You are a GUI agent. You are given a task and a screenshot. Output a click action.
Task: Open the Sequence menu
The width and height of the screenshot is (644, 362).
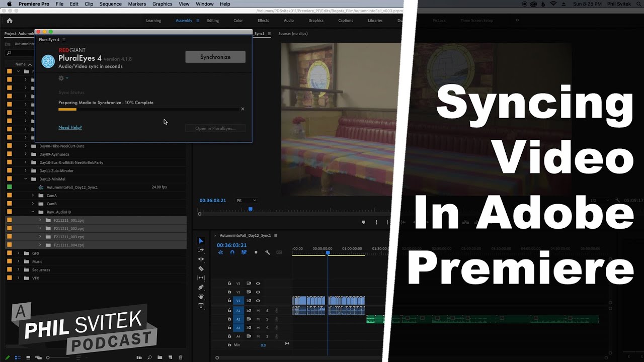click(x=110, y=4)
